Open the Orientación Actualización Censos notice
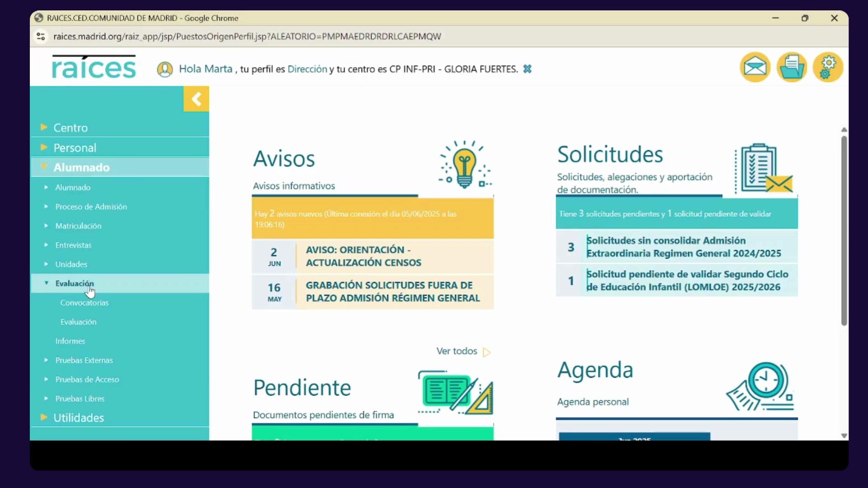868x488 pixels. pyautogui.click(x=363, y=256)
